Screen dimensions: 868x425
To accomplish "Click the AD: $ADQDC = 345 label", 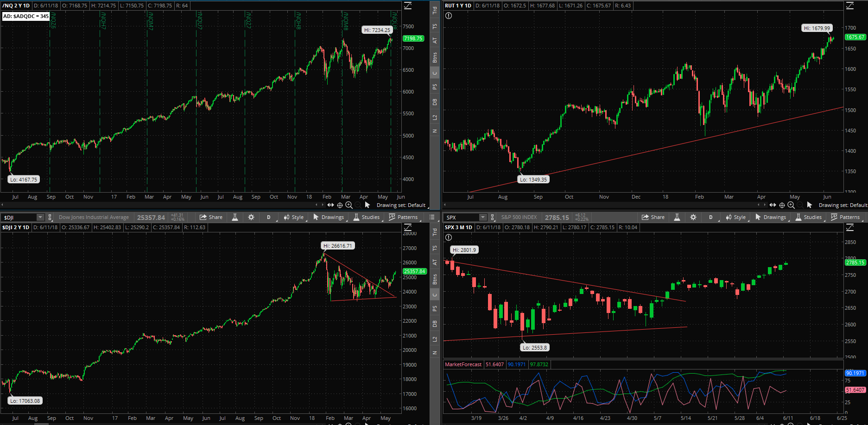I will pyautogui.click(x=26, y=16).
